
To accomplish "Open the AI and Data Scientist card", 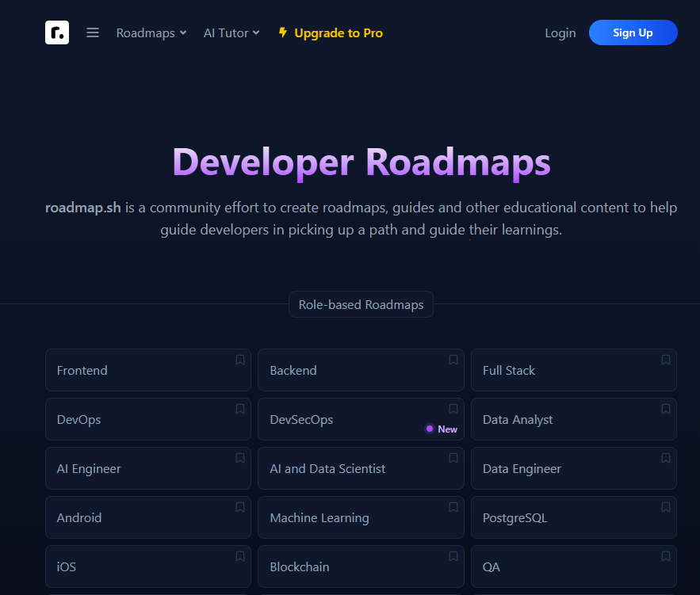I will [x=361, y=468].
